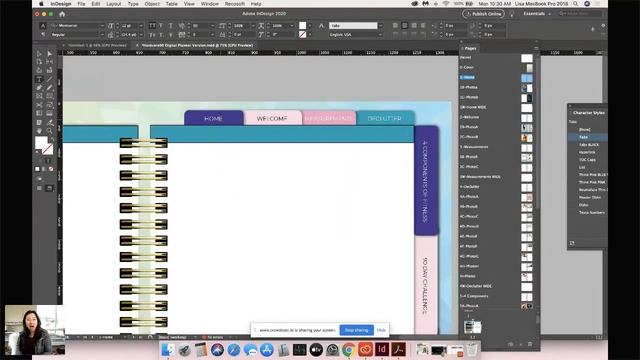Select the Direct Selection tool
640x360 pixels.
(x=49, y=53)
